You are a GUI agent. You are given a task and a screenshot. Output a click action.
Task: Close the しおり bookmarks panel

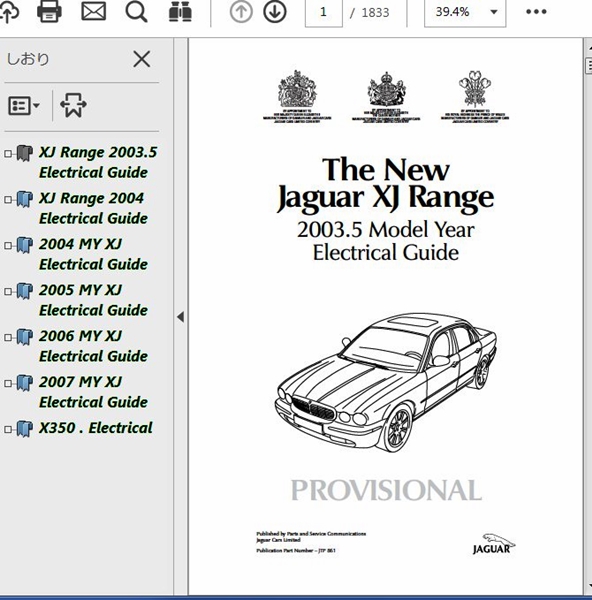[x=142, y=59]
